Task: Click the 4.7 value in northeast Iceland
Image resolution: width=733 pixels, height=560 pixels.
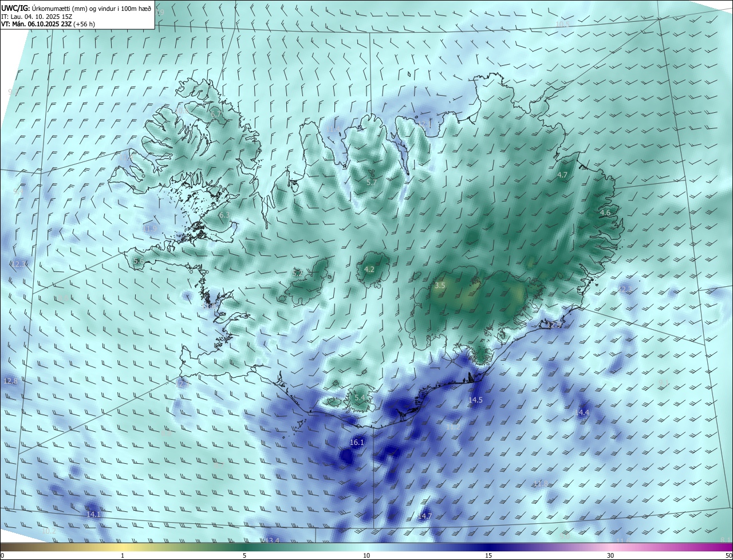Action: (562, 175)
